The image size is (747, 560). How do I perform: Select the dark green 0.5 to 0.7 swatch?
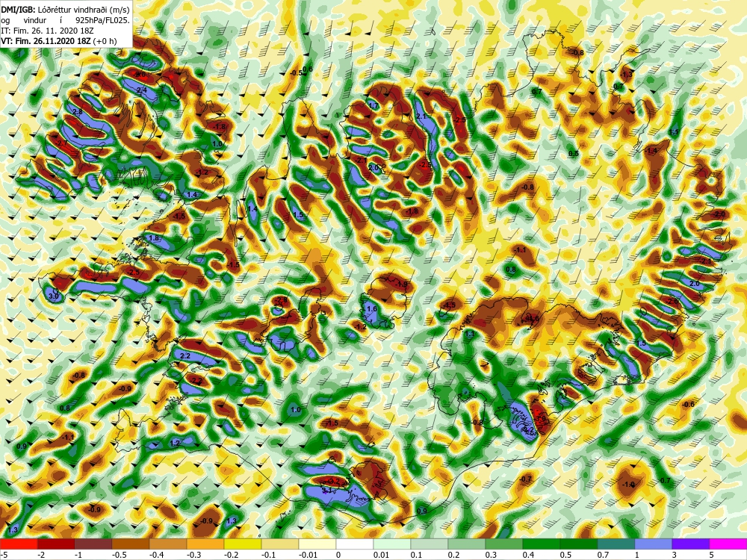click(579, 544)
